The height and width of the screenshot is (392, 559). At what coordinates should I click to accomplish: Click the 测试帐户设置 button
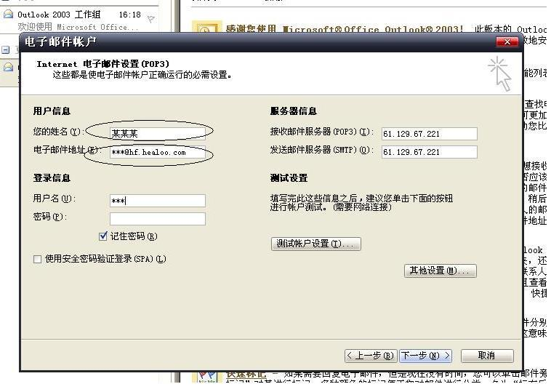click(315, 244)
